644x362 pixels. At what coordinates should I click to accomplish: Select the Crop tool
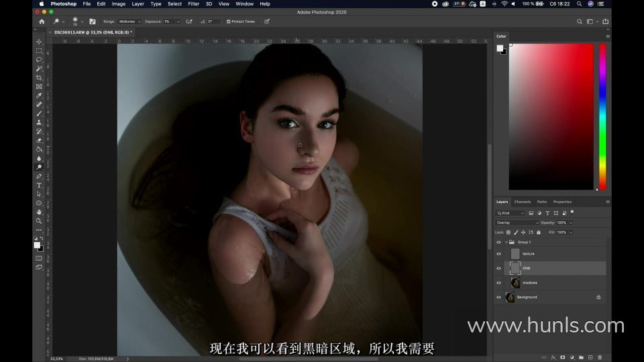[39, 78]
